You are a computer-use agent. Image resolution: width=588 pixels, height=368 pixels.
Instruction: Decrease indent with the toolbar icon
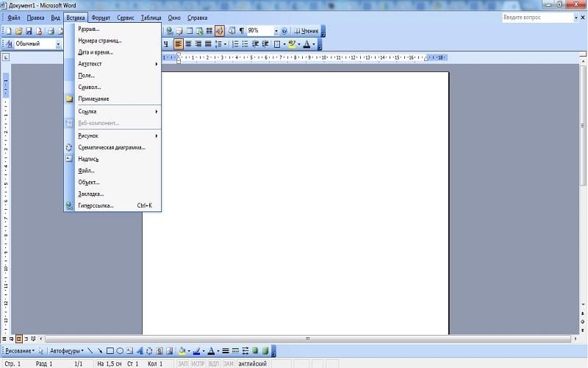click(255, 44)
